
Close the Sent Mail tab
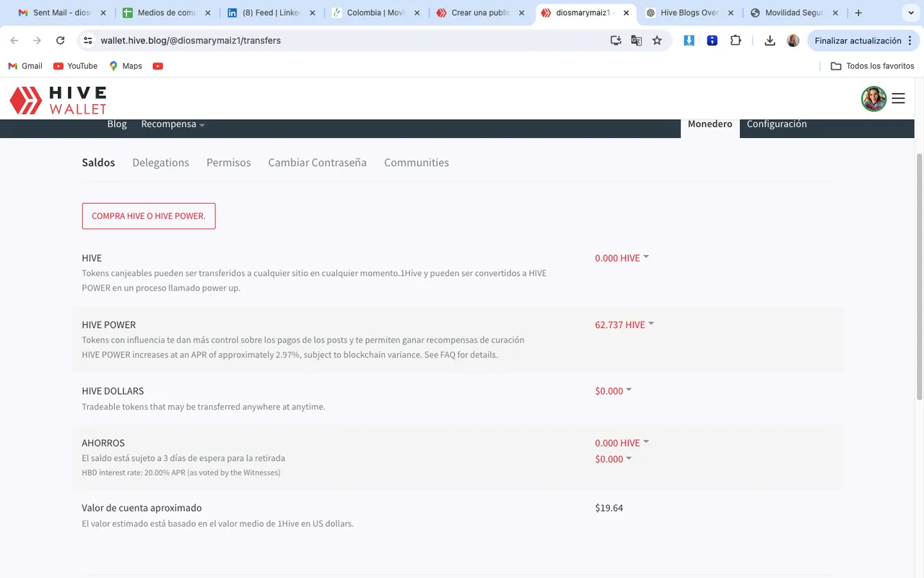(103, 13)
